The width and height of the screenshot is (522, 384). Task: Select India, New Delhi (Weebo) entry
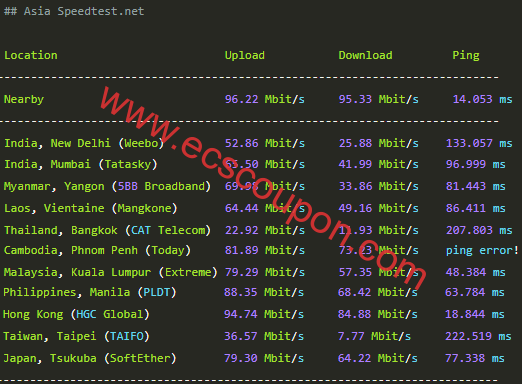pyautogui.click(x=84, y=143)
